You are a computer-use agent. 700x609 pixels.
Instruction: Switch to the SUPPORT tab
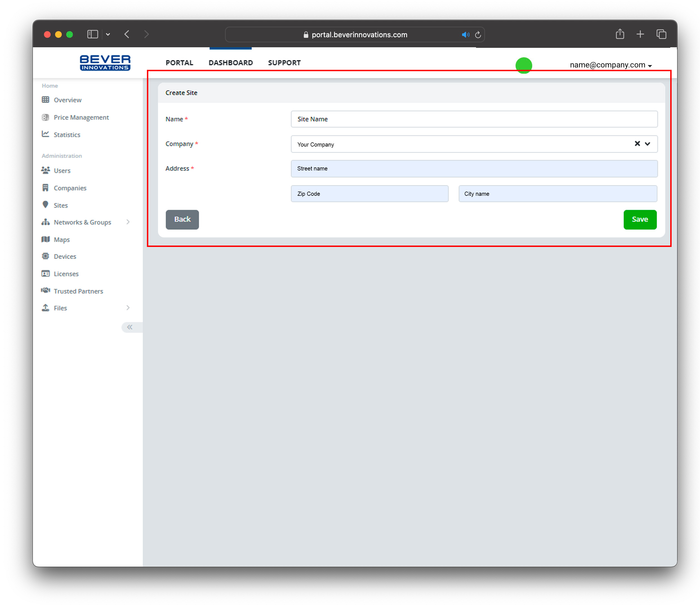click(x=284, y=63)
